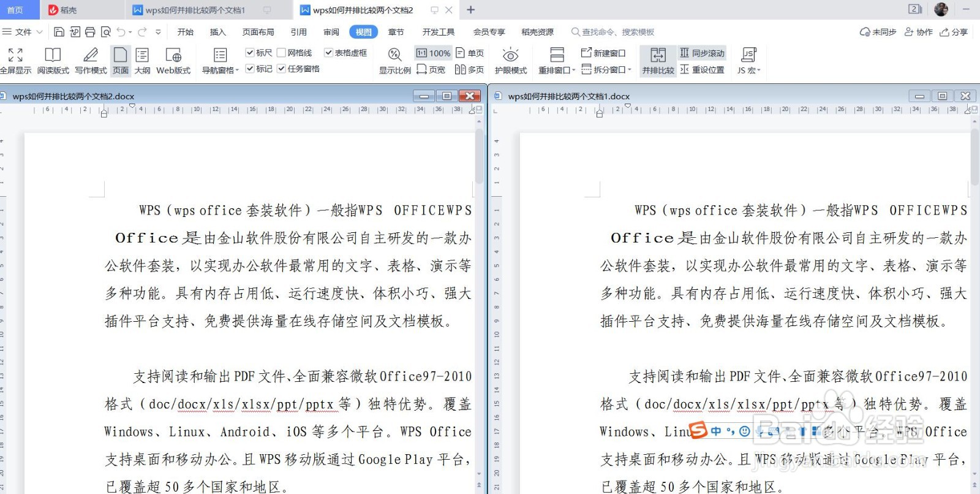
Task: Enter writing mode (写作模式)
Action: [91, 61]
